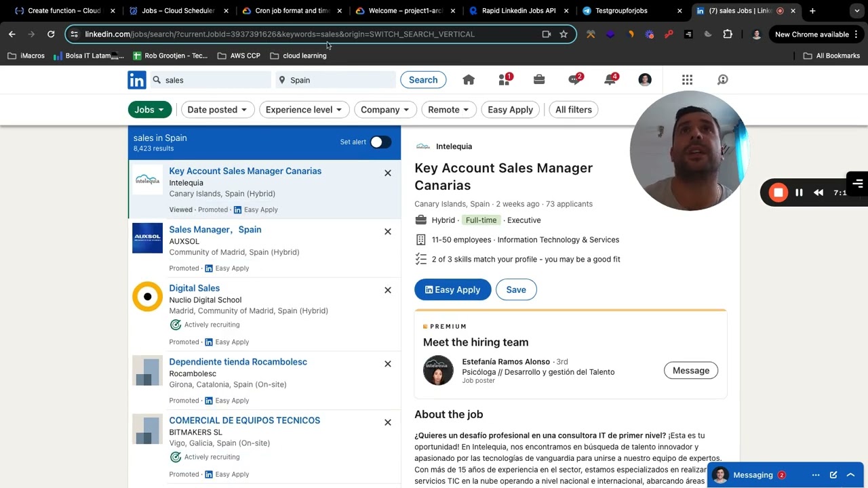Click the blue Search button
The height and width of the screenshot is (488, 868).
click(x=423, y=80)
